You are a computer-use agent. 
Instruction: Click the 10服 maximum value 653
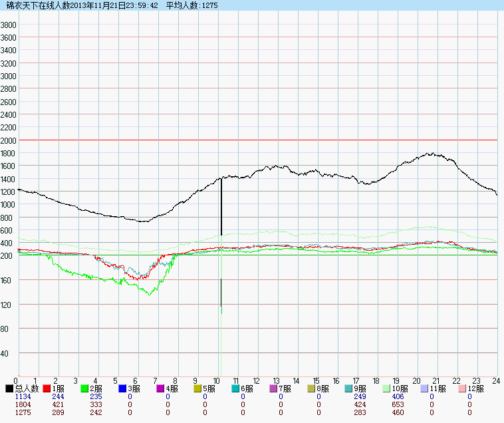(396, 404)
